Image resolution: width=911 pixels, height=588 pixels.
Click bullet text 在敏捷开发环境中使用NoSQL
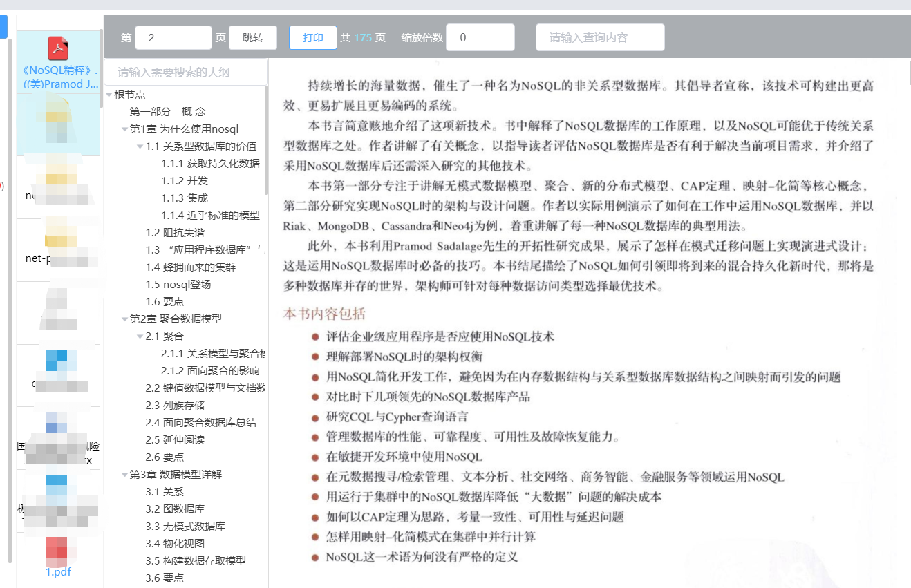coord(404,457)
